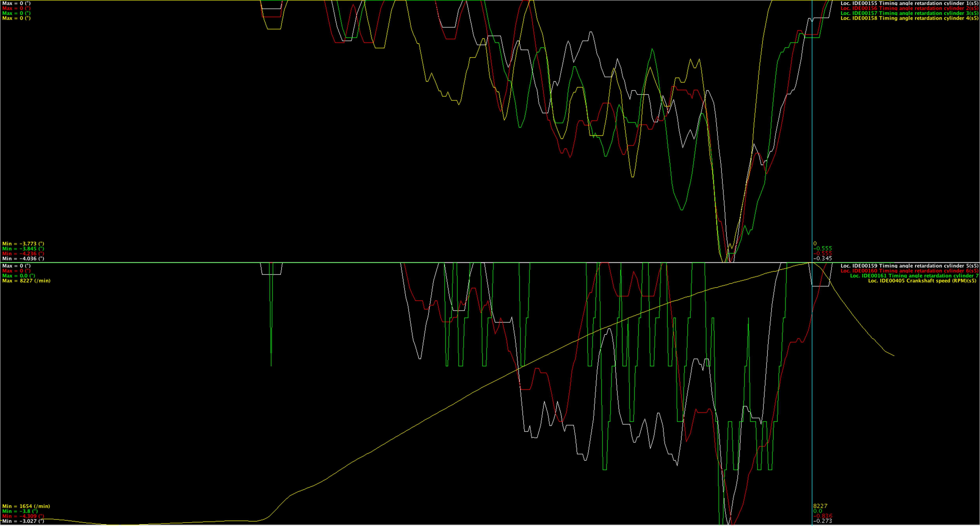Select the red IDE00156 cylinder 2 legend
Image resolution: width=980 pixels, height=526 pixels.
coord(909,8)
